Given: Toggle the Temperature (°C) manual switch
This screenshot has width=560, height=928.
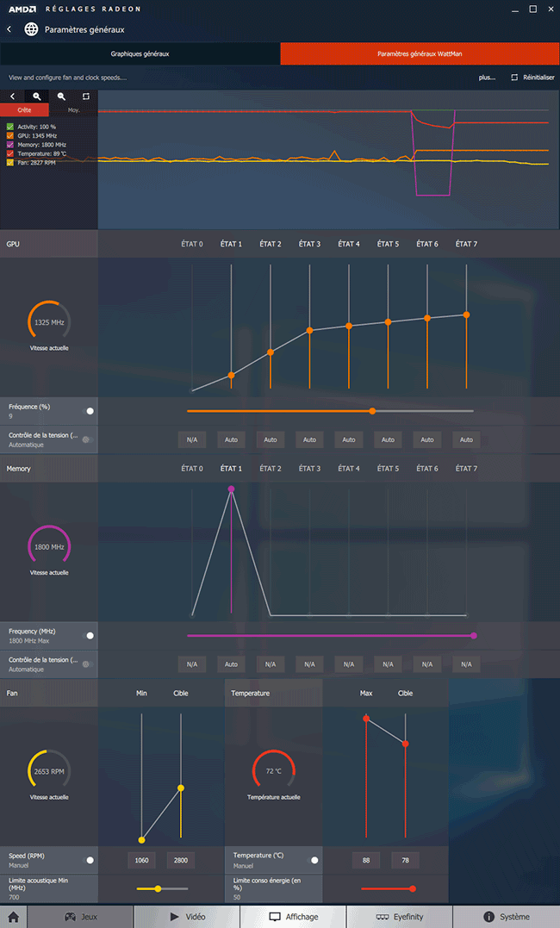Looking at the screenshot, I should coord(314,860).
